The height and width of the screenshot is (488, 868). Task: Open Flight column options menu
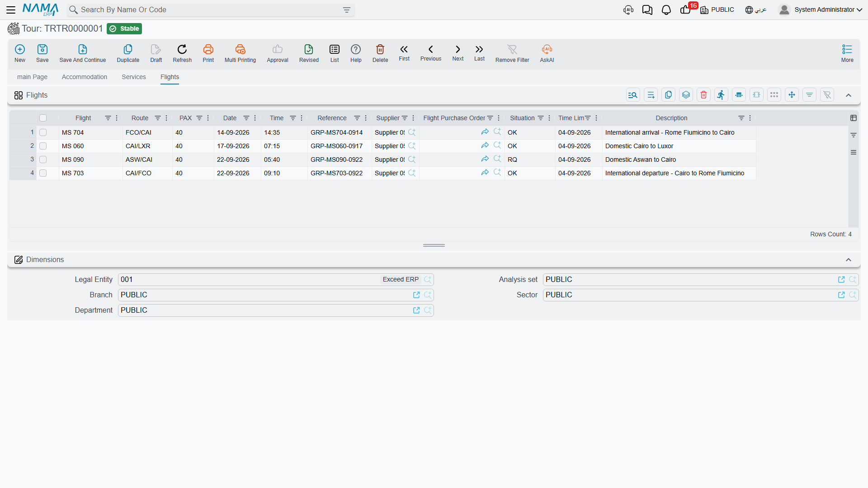117,118
